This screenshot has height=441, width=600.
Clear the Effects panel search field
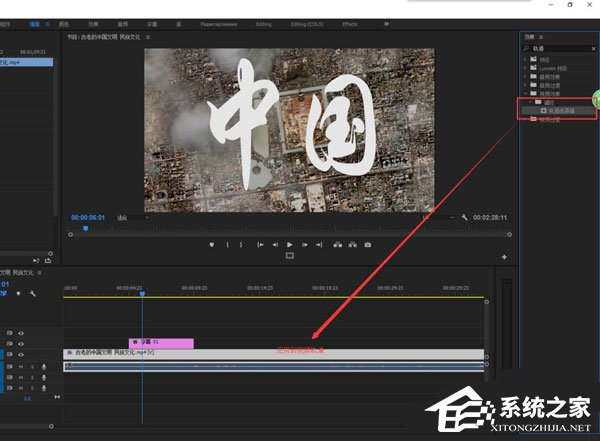593,49
